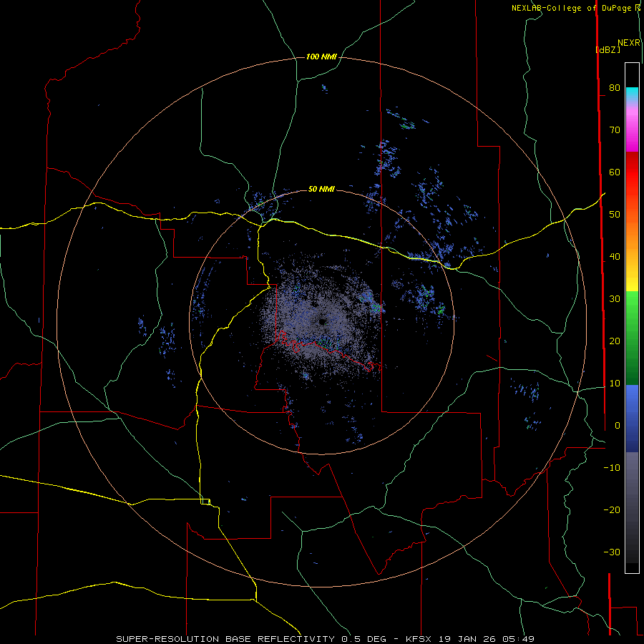
Task: Click the "60" tick label on the dBZ scale
Action: coord(615,172)
